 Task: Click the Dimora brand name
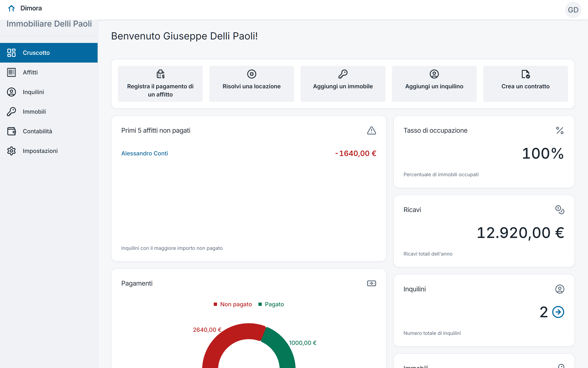(x=31, y=8)
